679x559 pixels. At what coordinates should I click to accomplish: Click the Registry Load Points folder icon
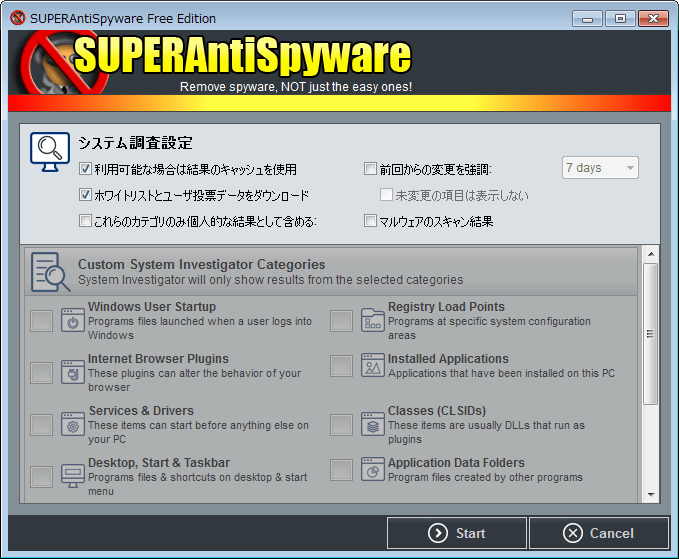372,320
